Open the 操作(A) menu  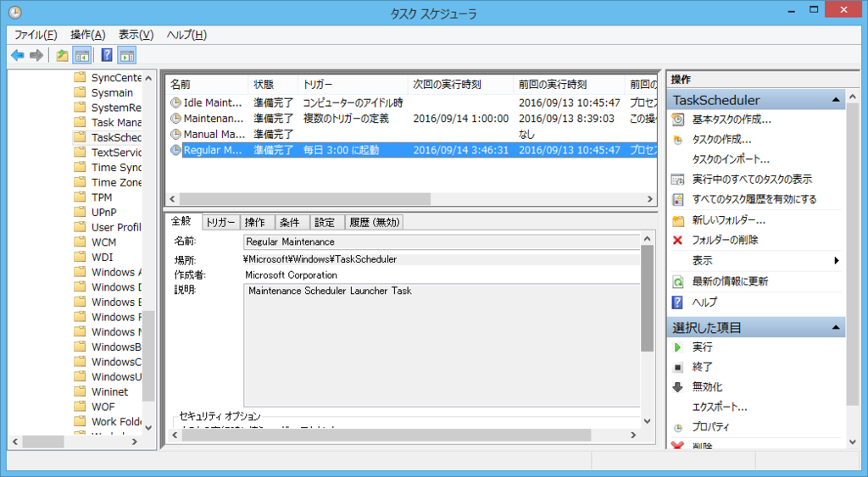click(x=88, y=35)
